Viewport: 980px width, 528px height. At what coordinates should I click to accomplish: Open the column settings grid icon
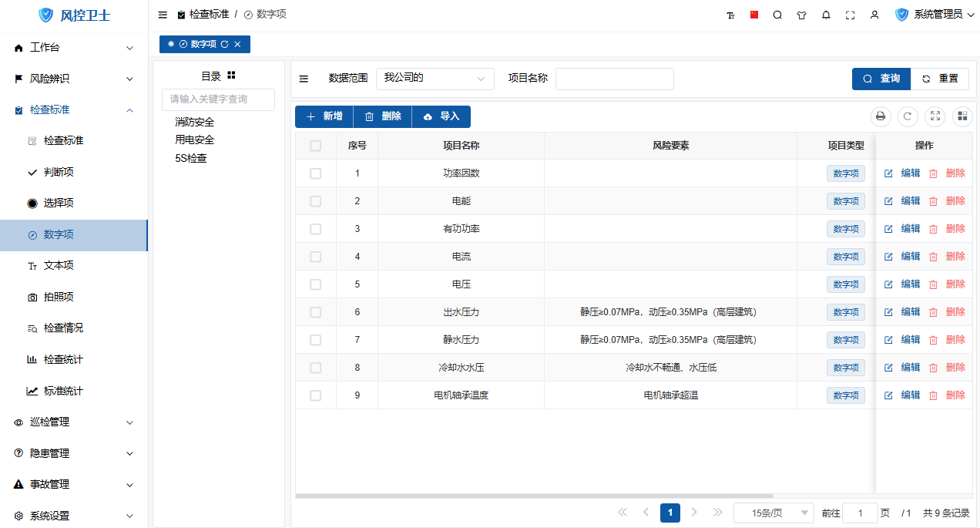pos(962,116)
